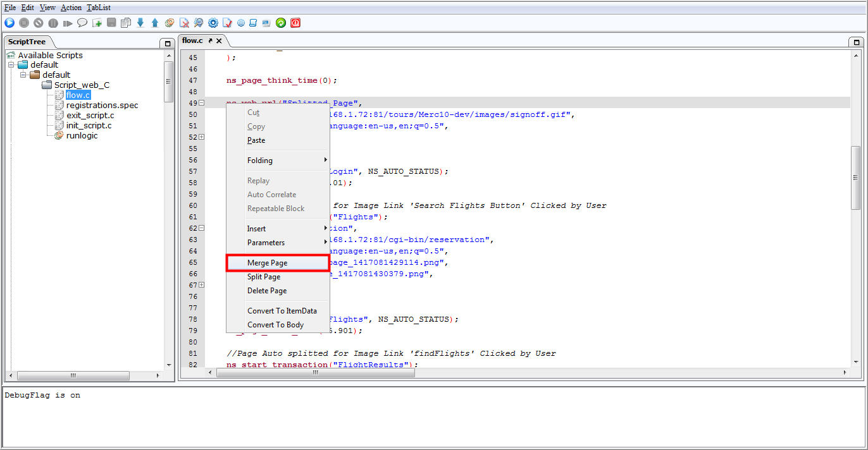
Task: Choose Merge Page from context menu
Action: (x=278, y=263)
